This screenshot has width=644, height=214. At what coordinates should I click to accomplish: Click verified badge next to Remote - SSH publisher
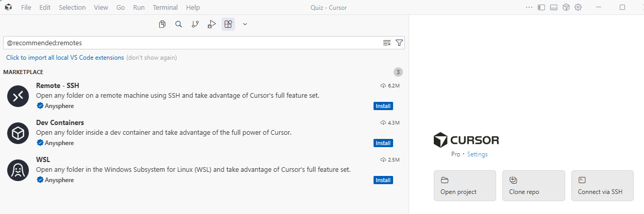(40, 106)
